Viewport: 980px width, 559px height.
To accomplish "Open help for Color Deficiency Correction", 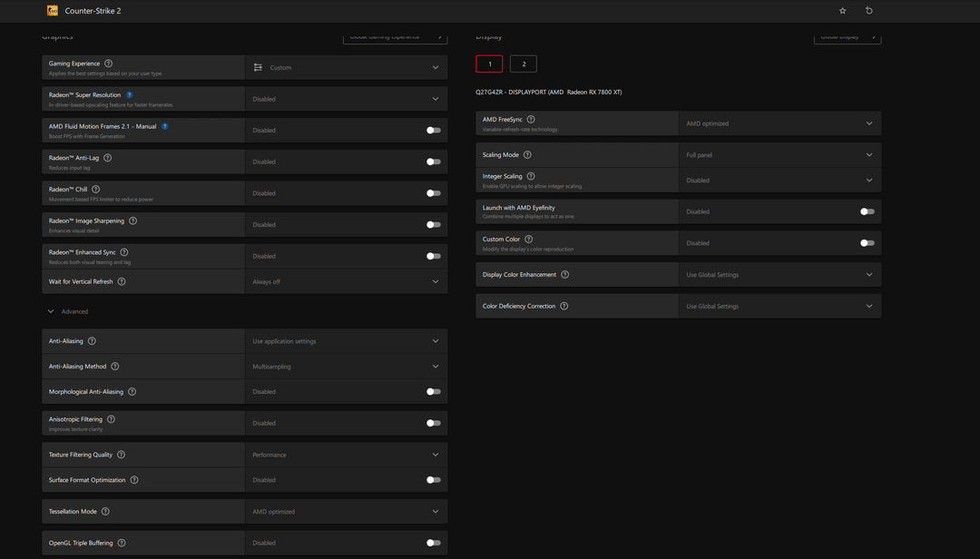I will click(564, 306).
